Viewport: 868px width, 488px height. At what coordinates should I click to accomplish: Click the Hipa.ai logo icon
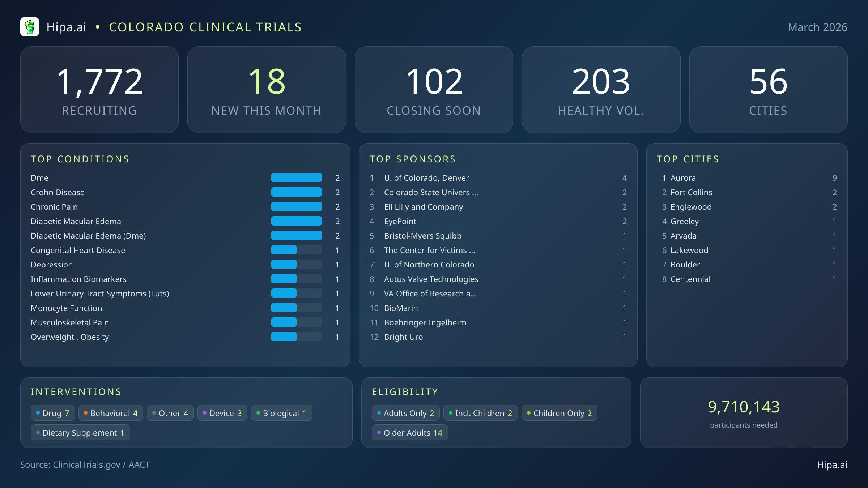click(x=30, y=27)
